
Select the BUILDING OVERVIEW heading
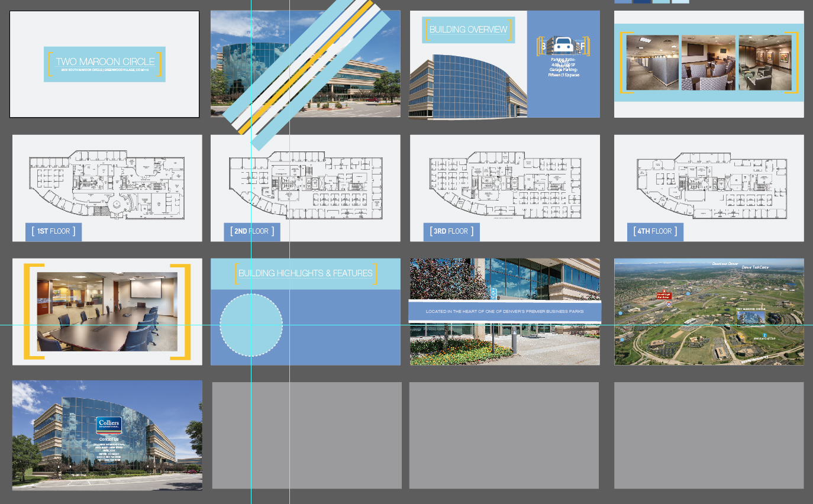(x=468, y=30)
